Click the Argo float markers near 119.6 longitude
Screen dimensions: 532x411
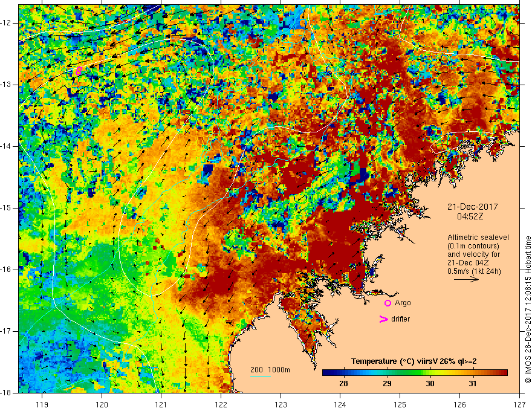79,71
